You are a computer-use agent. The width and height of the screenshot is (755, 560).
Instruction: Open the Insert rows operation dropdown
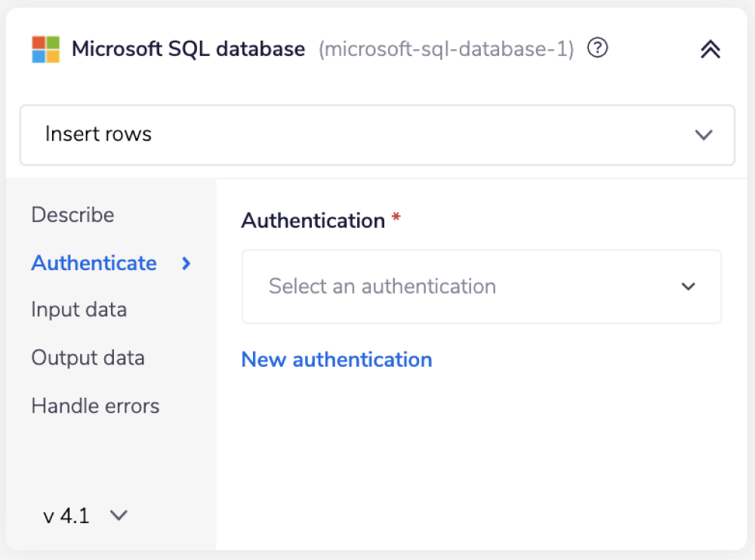[x=377, y=135]
